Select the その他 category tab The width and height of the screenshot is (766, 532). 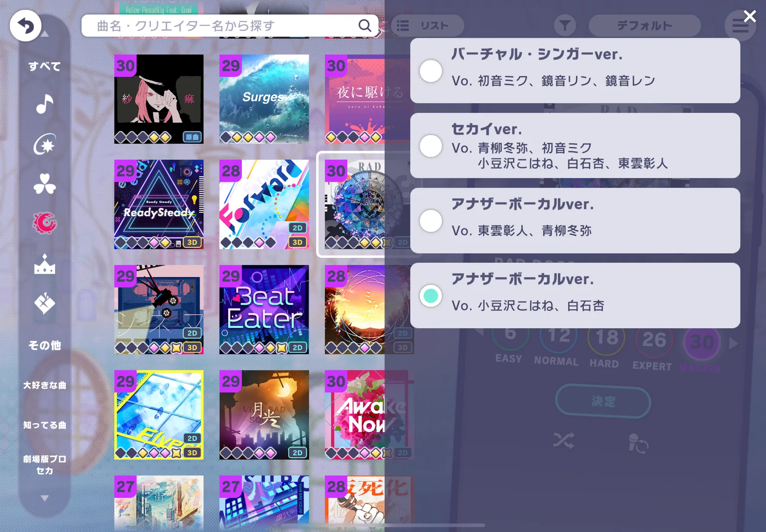coord(44,345)
